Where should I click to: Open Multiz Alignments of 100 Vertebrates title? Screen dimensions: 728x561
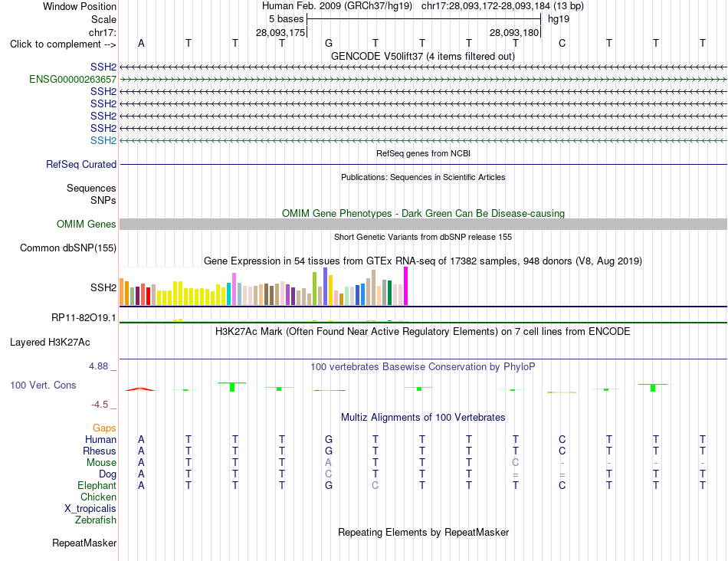tap(423, 418)
